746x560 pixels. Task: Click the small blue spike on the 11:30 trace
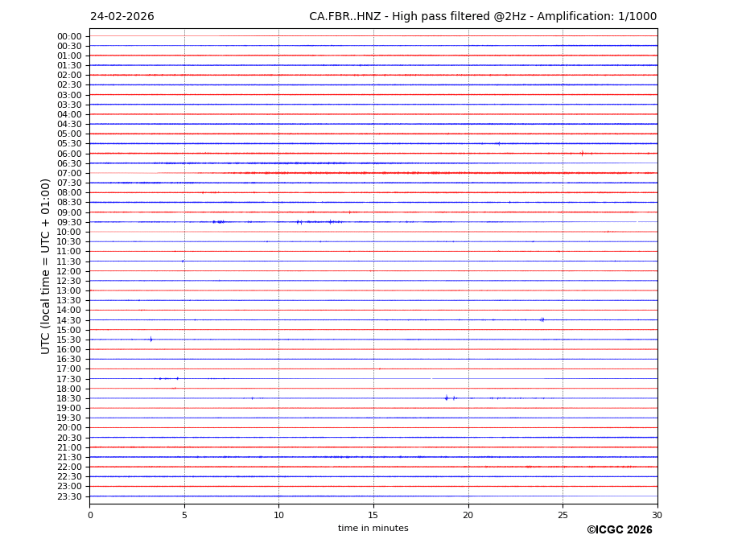click(183, 261)
